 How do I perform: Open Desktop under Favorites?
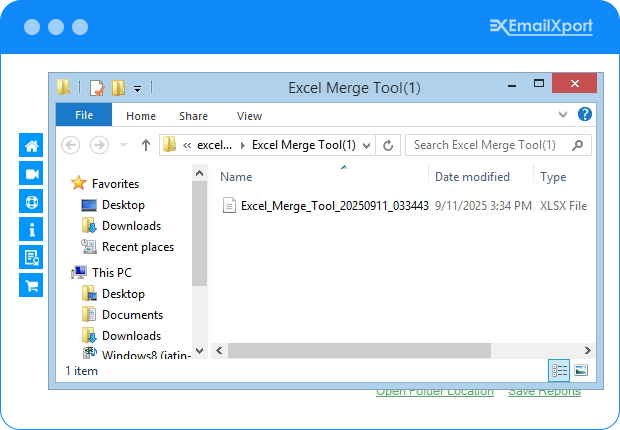coord(123,205)
